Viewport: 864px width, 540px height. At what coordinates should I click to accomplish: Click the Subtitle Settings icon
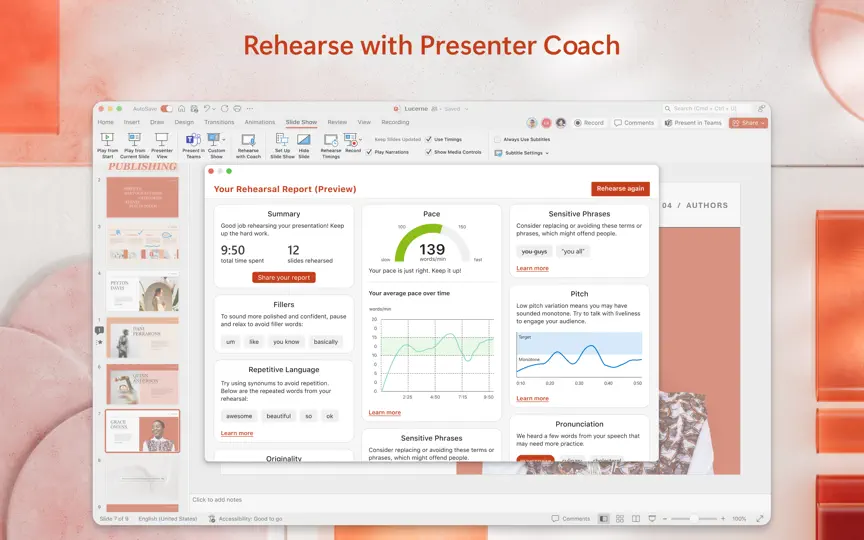click(x=498, y=153)
